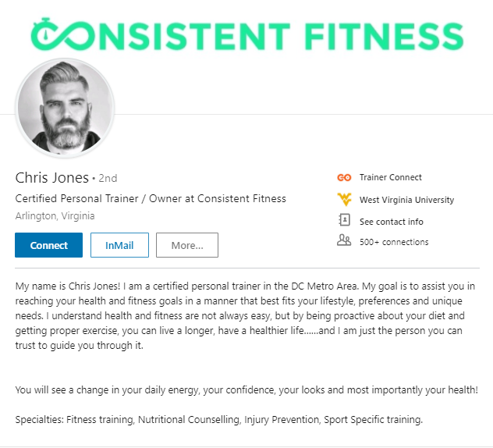Send an InMail message

tap(119, 245)
